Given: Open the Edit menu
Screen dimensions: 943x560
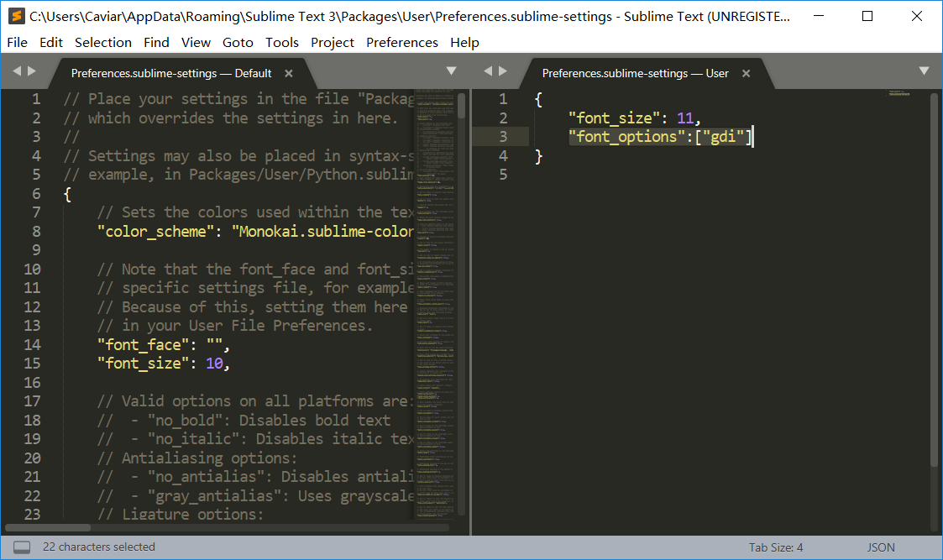Looking at the screenshot, I should pyautogui.click(x=51, y=43).
